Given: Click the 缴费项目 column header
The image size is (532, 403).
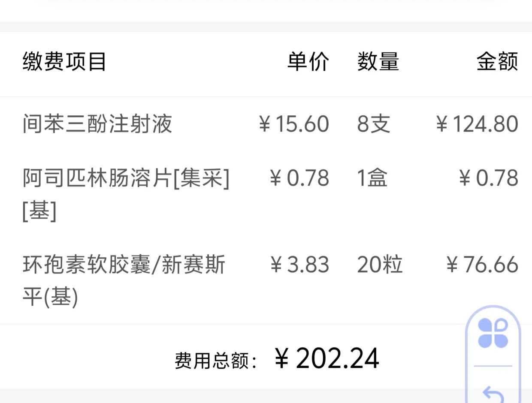Looking at the screenshot, I should [x=64, y=62].
